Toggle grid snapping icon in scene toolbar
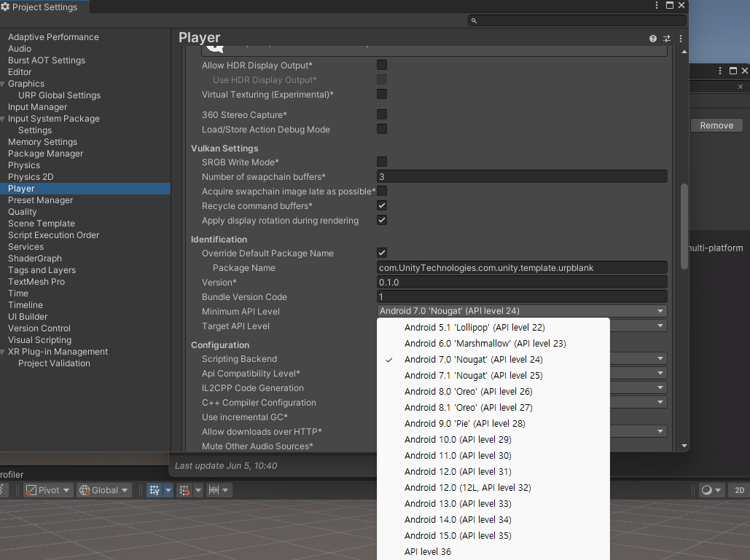Screen dimensions: 750x560 (184, 490)
